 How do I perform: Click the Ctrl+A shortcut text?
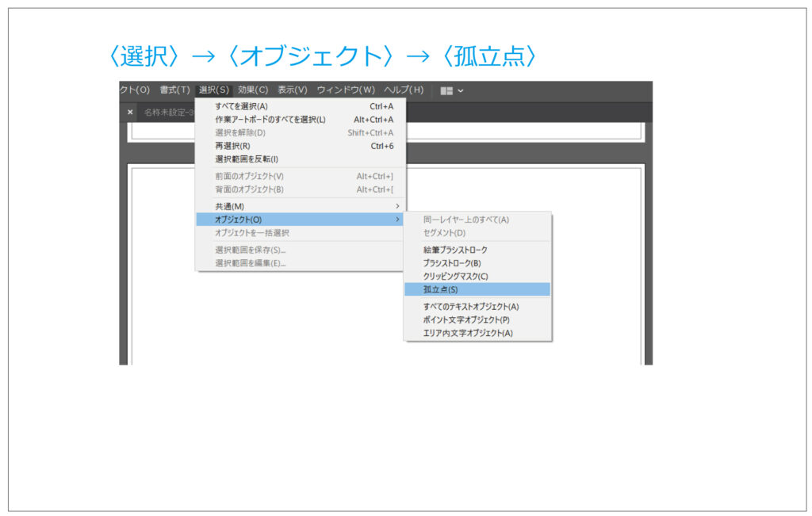(381, 106)
